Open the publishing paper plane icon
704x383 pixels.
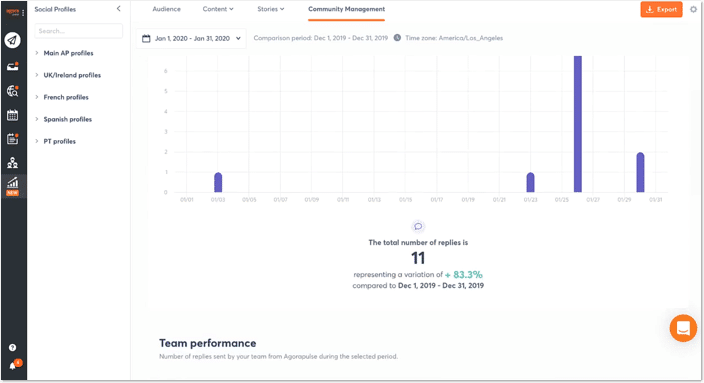pyautogui.click(x=13, y=40)
